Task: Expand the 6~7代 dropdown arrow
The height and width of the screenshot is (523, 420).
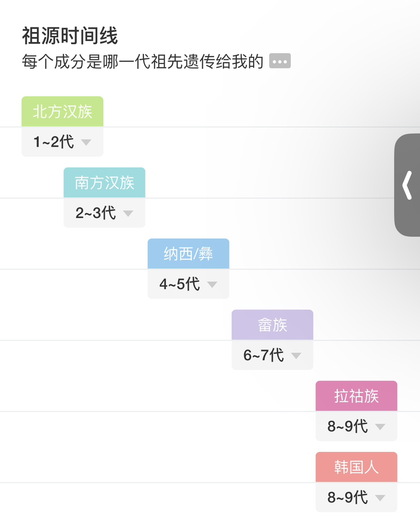Action: pyautogui.click(x=296, y=356)
